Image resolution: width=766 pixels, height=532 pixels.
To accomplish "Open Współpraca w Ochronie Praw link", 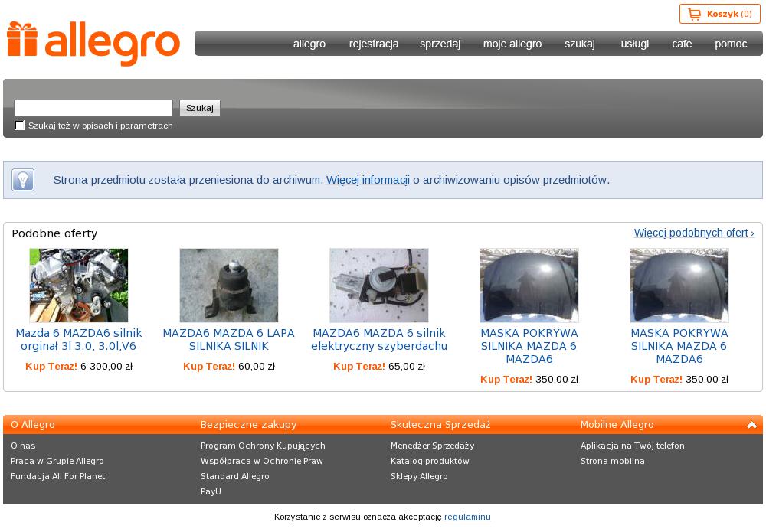I will tap(262, 462).
